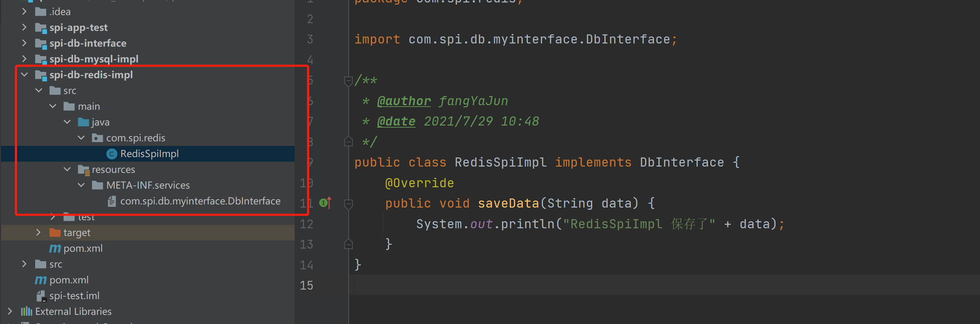The width and height of the screenshot is (980, 324).
Task: Collapse the java source folder
Action: [x=67, y=122]
